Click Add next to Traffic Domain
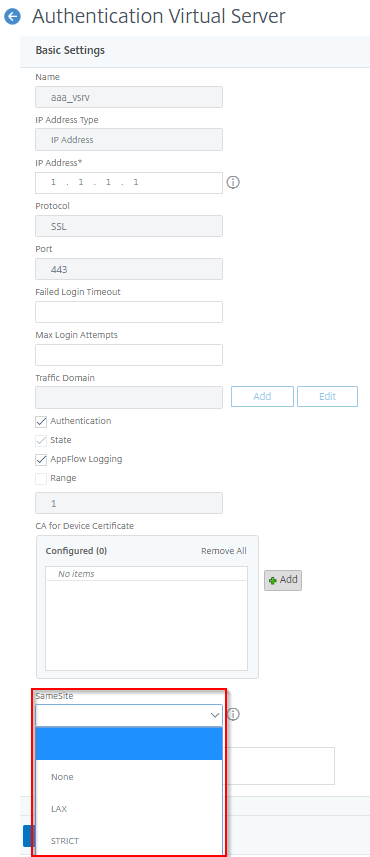 [262, 397]
